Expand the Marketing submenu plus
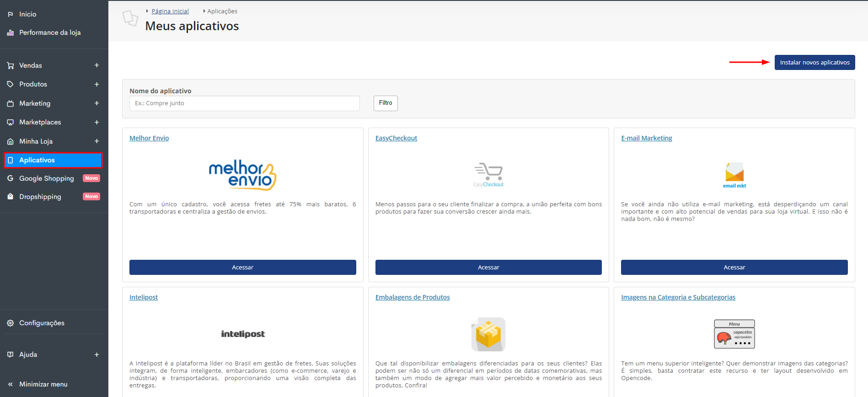Image resolution: width=868 pixels, height=397 pixels. point(96,103)
